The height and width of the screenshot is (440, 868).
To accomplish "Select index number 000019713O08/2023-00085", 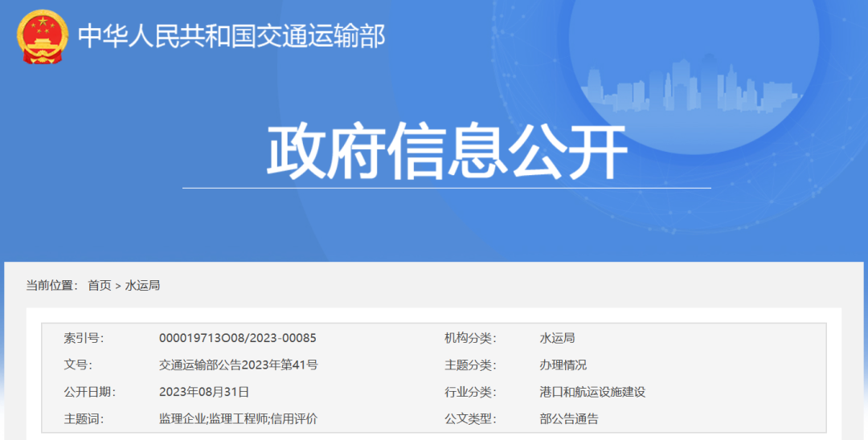I will 237,338.
